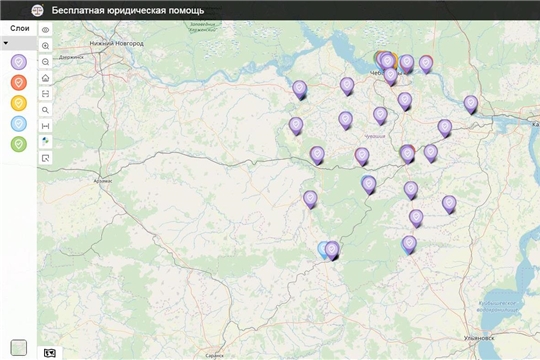Open the map search tool
This screenshot has width=540, height=360.
45,110
